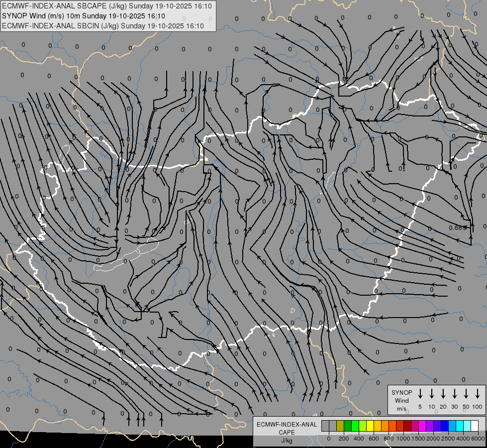
Task: Click the wind arrow above the 20 label
Action: coord(443,394)
